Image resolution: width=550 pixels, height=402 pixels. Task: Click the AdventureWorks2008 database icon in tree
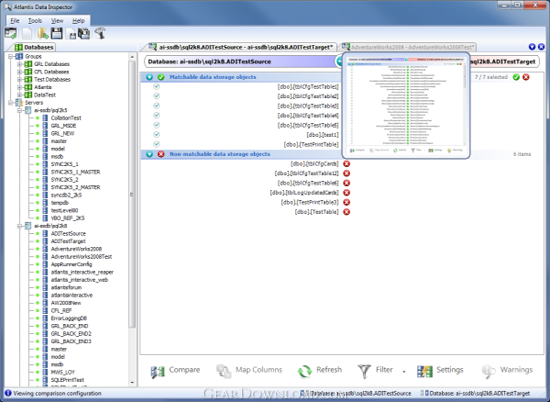(45, 249)
